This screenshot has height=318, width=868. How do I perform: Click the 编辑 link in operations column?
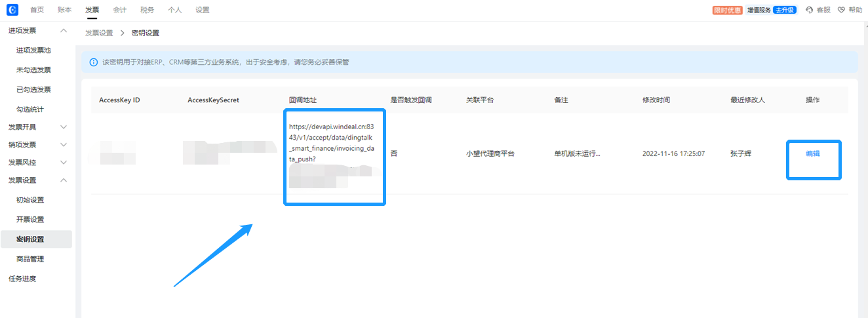[x=812, y=153]
